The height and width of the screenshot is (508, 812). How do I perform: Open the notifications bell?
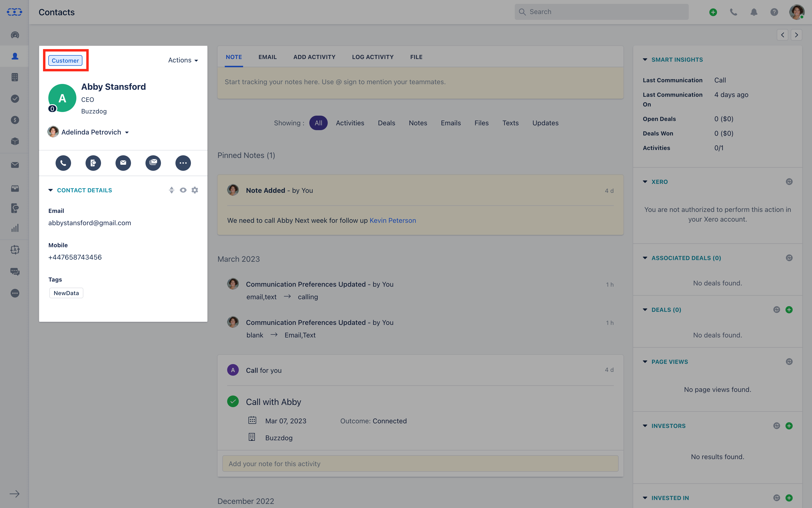(x=754, y=12)
